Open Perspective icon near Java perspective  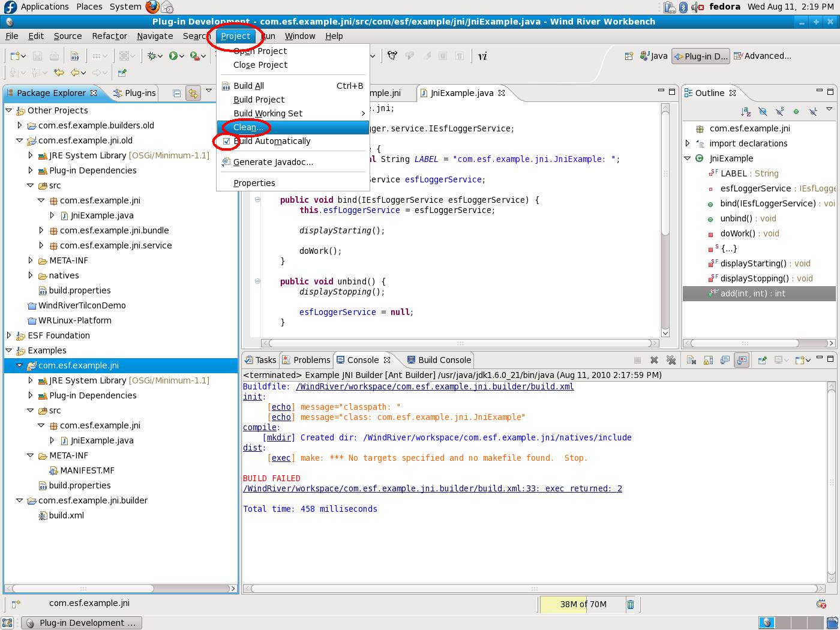(629, 56)
